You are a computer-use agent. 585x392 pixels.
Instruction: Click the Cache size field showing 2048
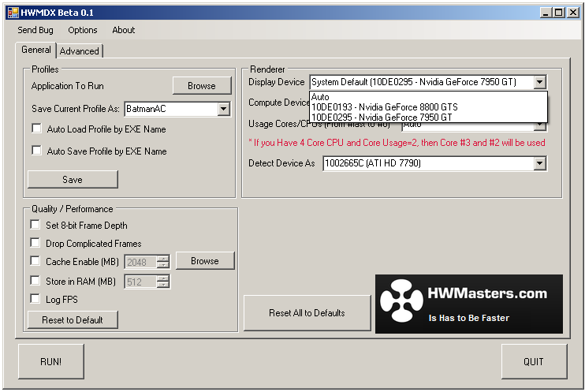tap(140, 262)
